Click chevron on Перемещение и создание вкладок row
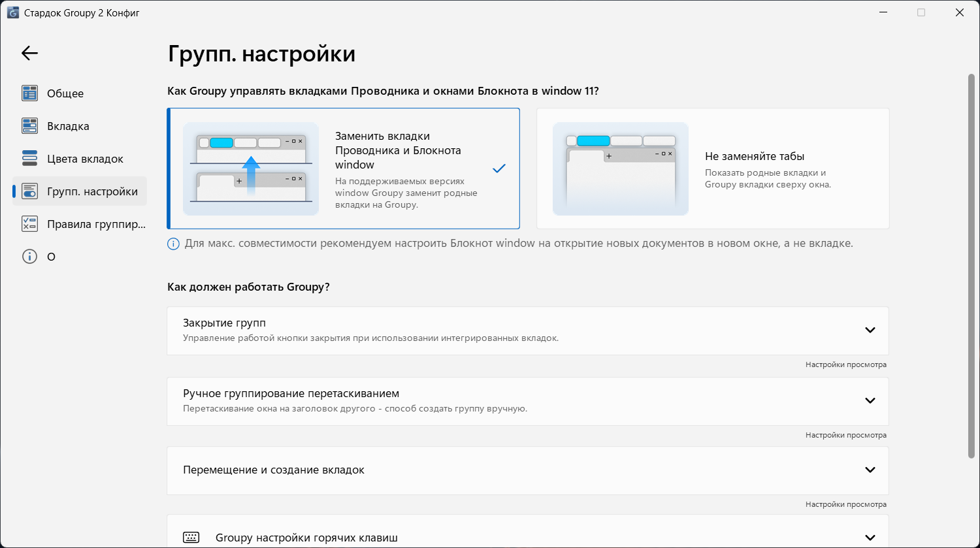 (x=870, y=470)
